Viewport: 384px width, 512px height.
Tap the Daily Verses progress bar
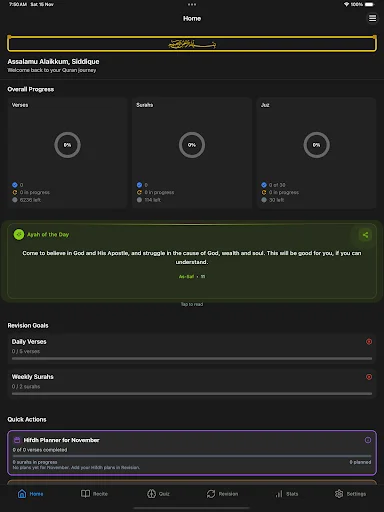192,359
